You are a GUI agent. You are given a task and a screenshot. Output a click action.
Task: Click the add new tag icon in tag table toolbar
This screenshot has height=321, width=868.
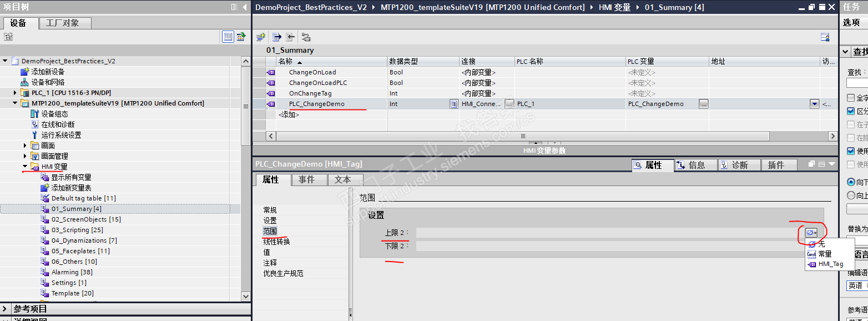coord(261,37)
